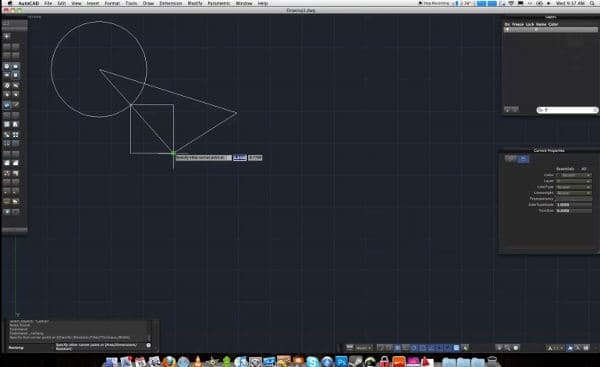Screen dimensions: 600x367
Task: Click the layout grid icon beside Model dropdown
Action: click(x=349, y=347)
